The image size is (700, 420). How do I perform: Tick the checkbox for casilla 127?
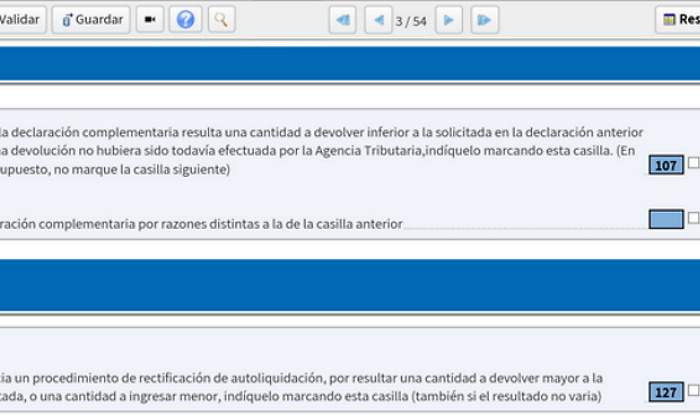coord(694,390)
